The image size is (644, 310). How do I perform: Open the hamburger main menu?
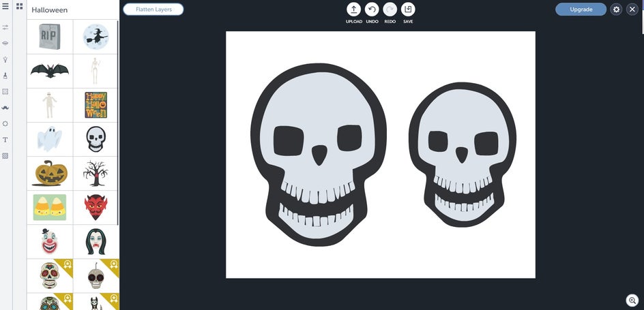(5, 7)
